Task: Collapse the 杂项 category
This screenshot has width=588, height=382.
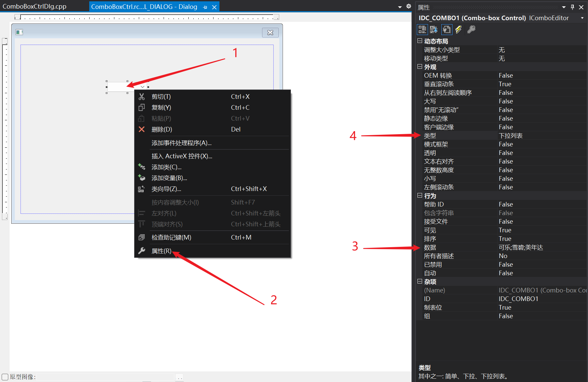Action: [x=420, y=281]
